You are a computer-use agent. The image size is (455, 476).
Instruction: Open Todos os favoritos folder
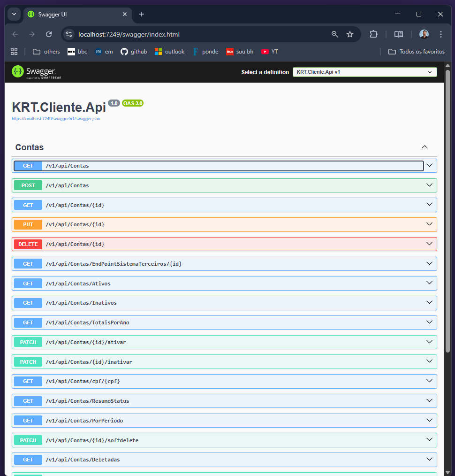(x=417, y=52)
